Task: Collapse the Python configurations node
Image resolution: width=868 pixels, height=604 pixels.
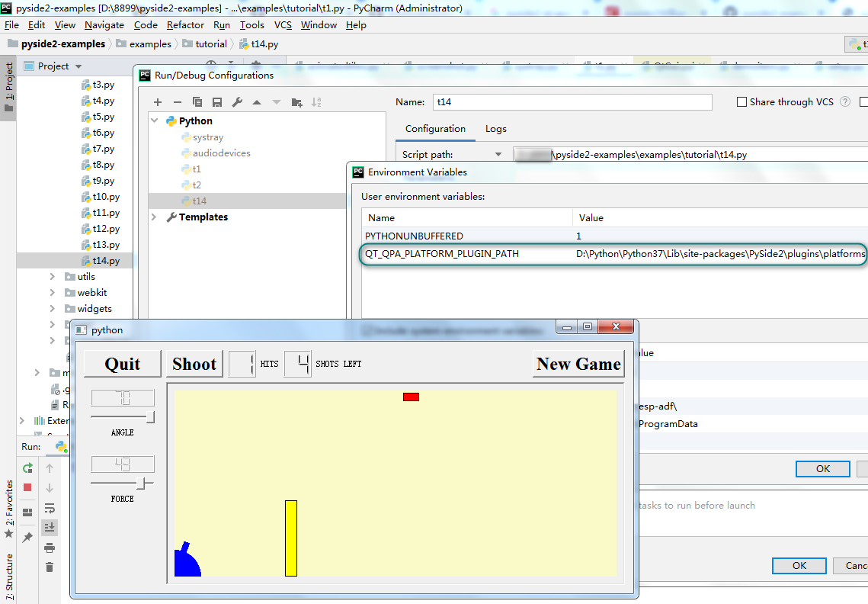Action: click(x=155, y=120)
